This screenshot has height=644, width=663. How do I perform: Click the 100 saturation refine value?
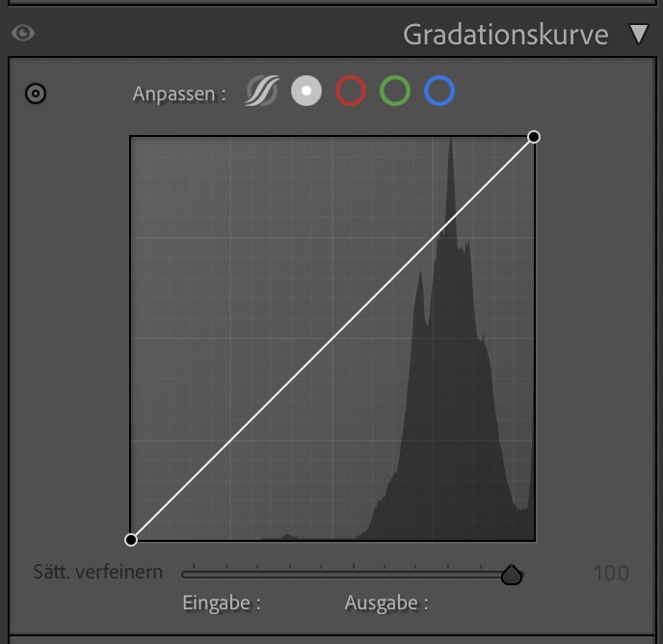click(x=611, y=574)
